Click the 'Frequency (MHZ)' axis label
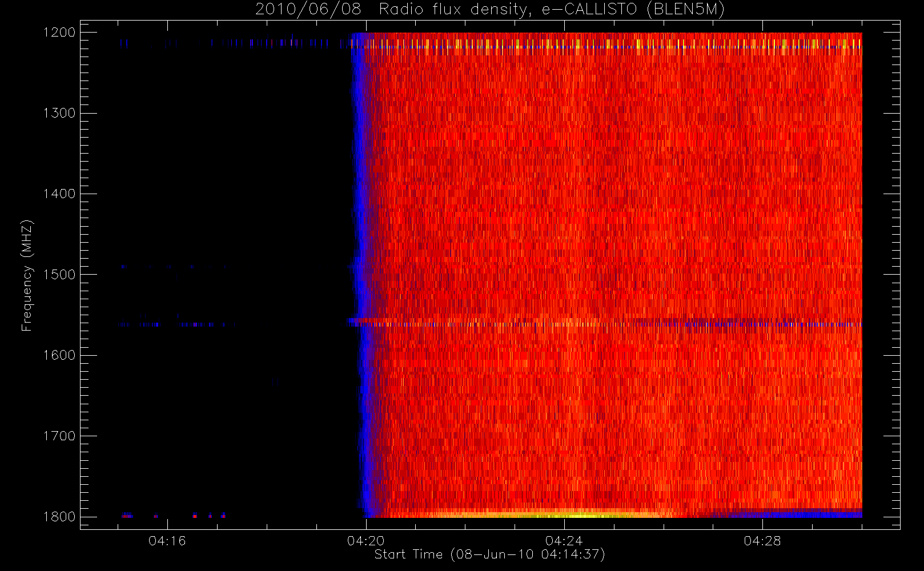 [x=27, y=275]
